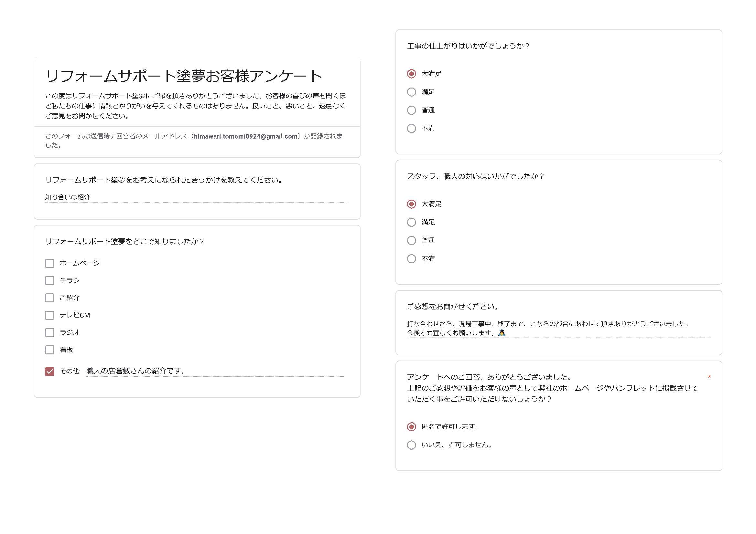This screenshot has height=534, width=756.
Task: Select 大満足 for 工事の仕上がり question
Action: (x=411, y=74)
